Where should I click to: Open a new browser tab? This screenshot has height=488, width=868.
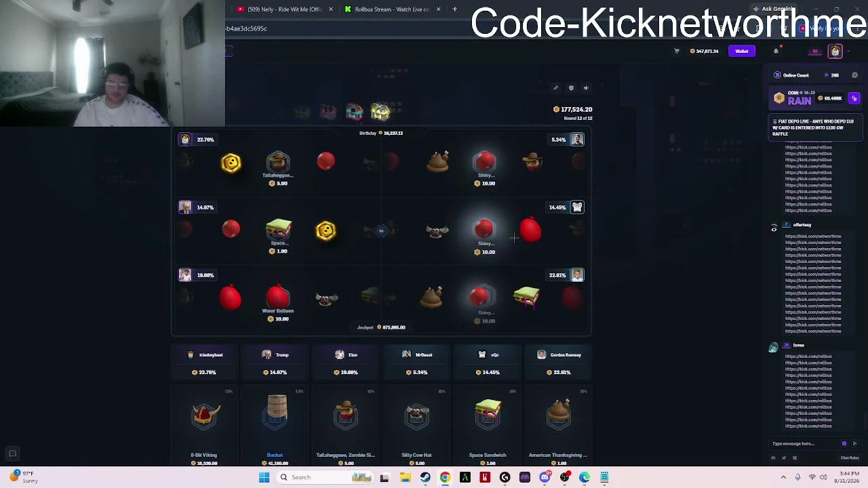click(x=454, y=9)
